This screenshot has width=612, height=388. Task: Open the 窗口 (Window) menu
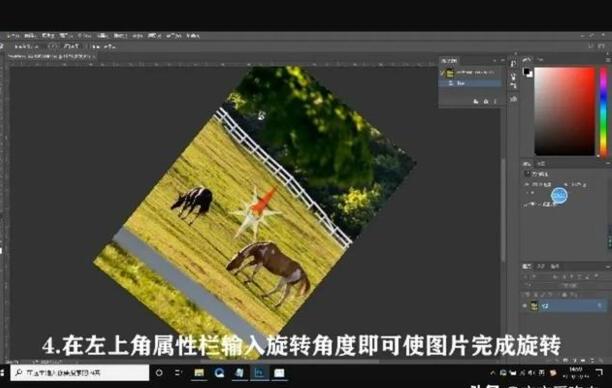tap(173, 36)
